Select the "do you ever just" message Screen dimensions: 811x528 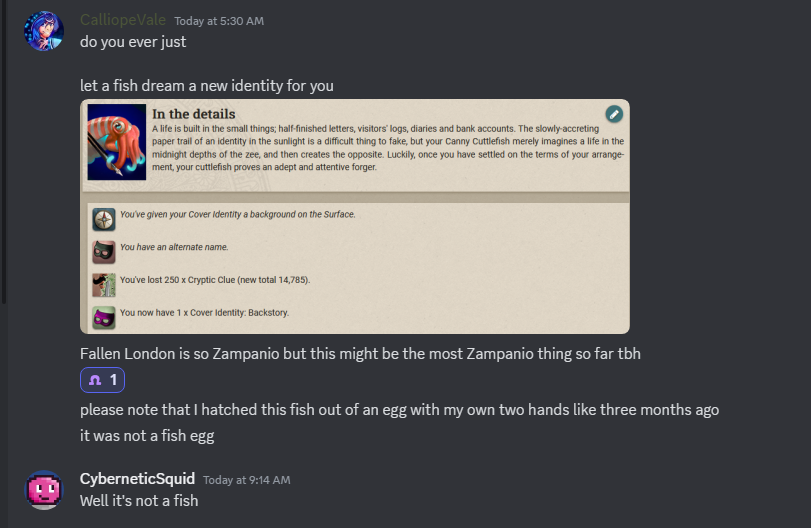pos(134,42)
